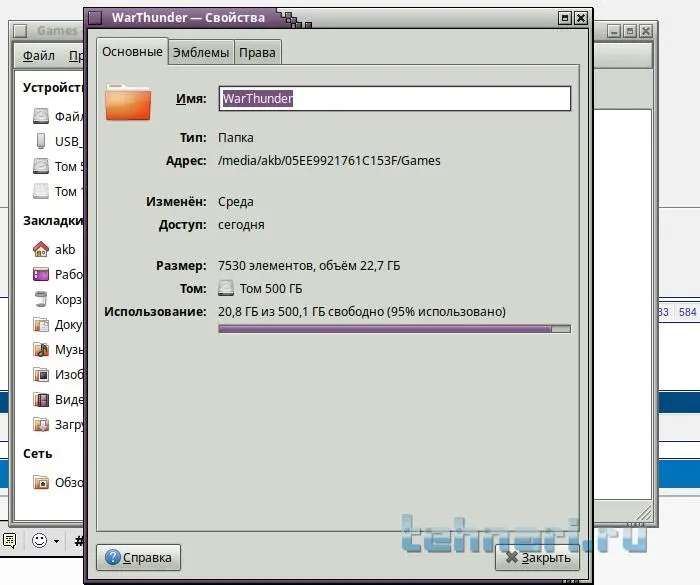Click the large orange folder icon

point(128,102)
